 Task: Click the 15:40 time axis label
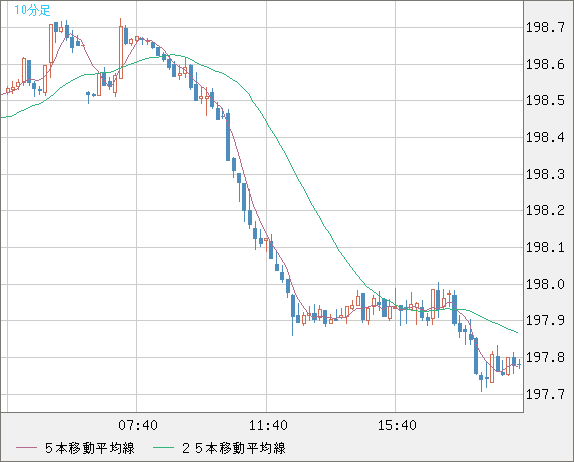397,425
